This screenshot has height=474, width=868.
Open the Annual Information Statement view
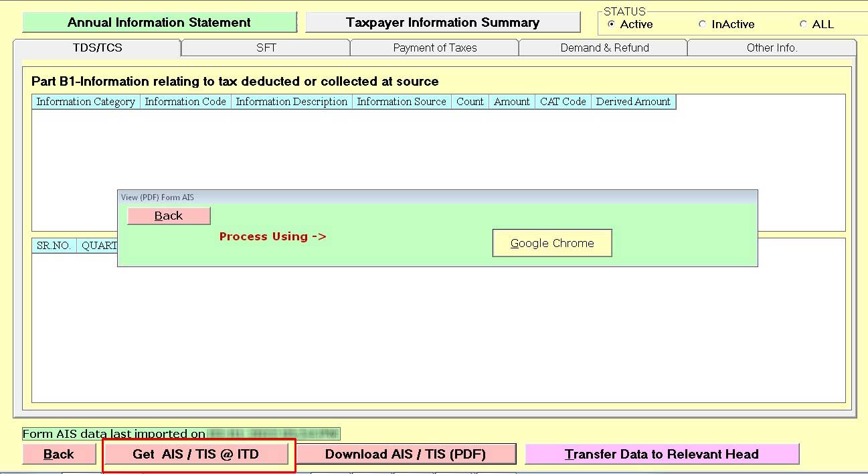pyautogui.click(x=159, y=23)
